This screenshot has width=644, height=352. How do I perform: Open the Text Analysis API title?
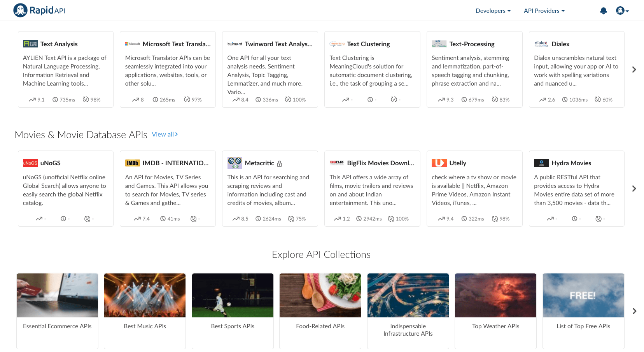tap(59, 44)
